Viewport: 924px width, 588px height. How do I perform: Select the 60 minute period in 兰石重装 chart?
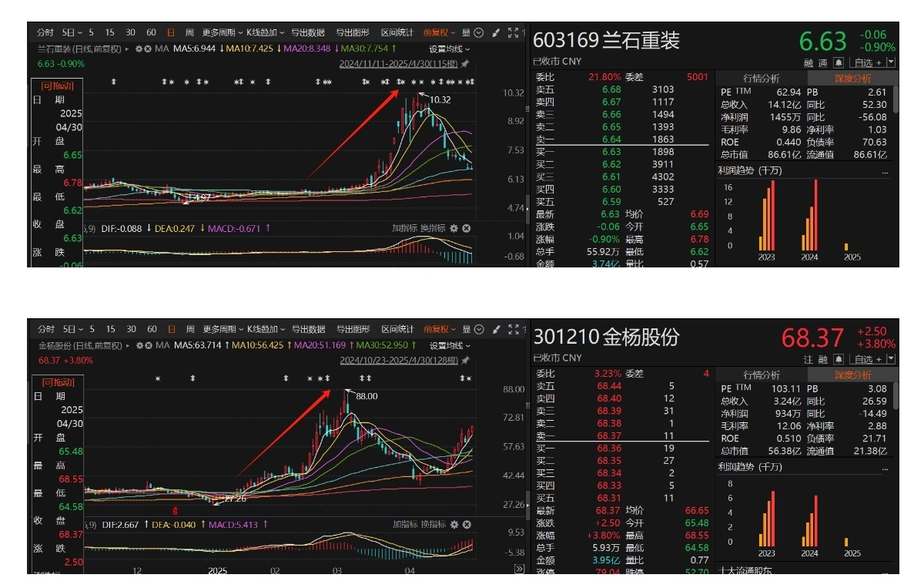[151, 32]
